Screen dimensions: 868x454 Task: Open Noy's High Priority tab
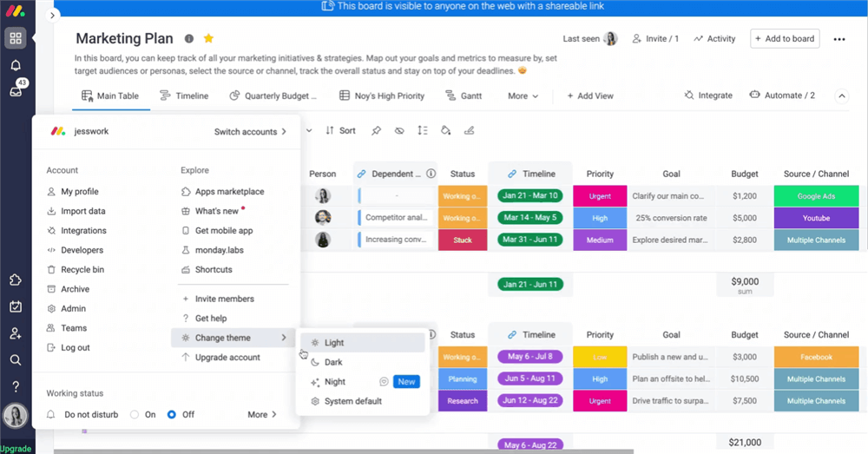click(381, 95)
